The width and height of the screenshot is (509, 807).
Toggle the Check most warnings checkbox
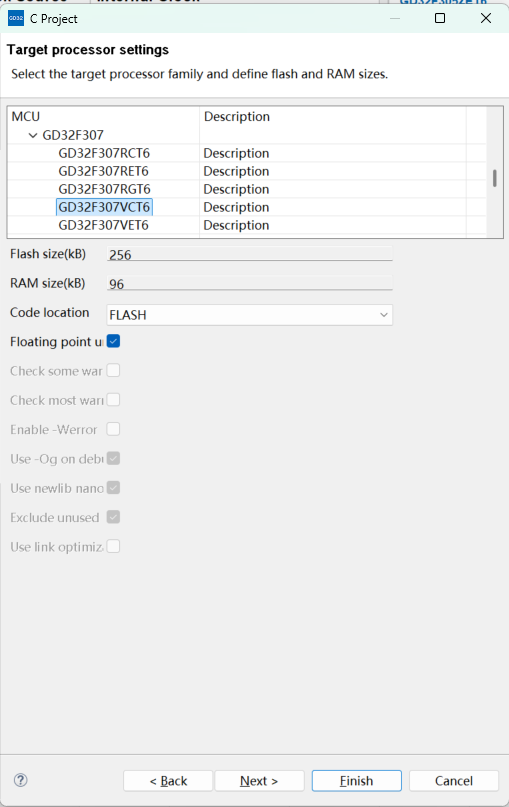(x=113, y=400)
